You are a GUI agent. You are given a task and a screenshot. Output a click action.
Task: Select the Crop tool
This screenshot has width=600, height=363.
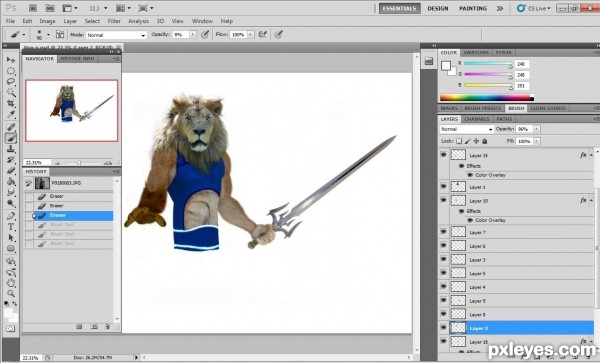click(x=11, y=103)
